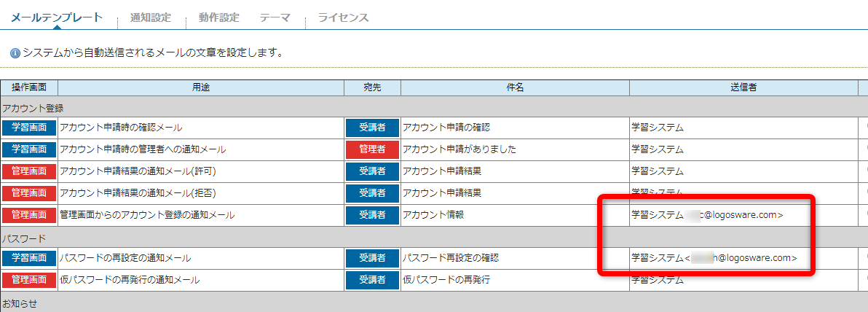Select the テーマ tab
868x312 pixels.
pyautogui.click(x=275, y=17)
